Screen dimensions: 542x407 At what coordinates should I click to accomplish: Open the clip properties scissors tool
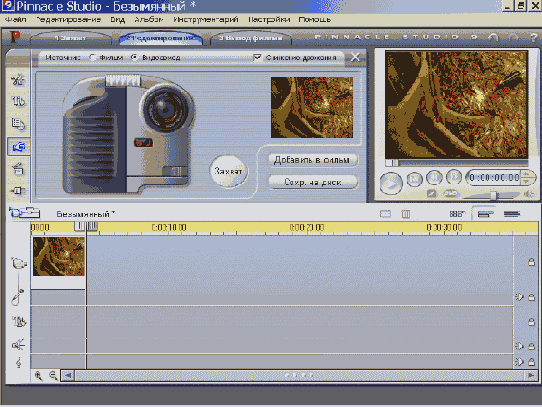click(18, 80)
